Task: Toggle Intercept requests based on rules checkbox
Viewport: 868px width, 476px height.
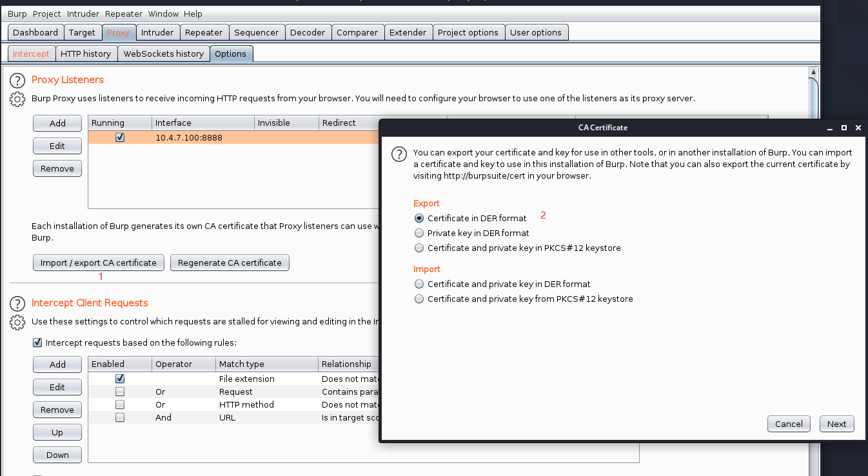Action: point(37,342)
